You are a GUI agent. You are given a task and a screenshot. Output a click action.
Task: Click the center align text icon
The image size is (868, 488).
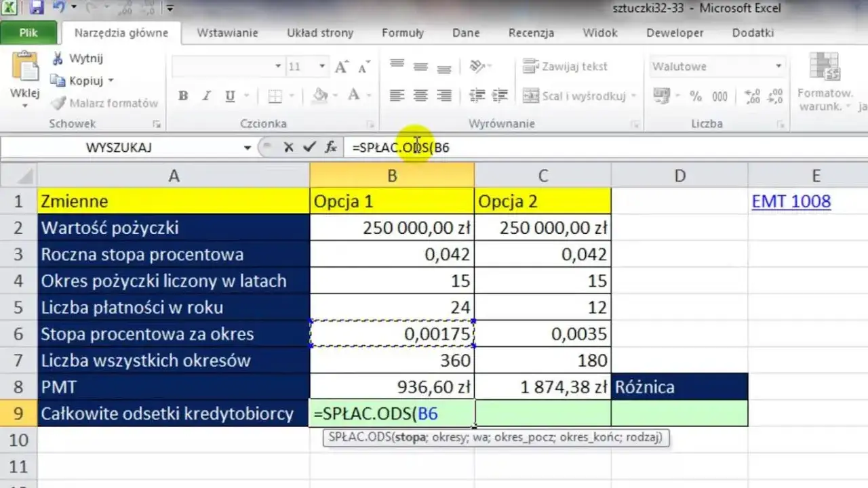pyautogui.click(x=420, y=96)
